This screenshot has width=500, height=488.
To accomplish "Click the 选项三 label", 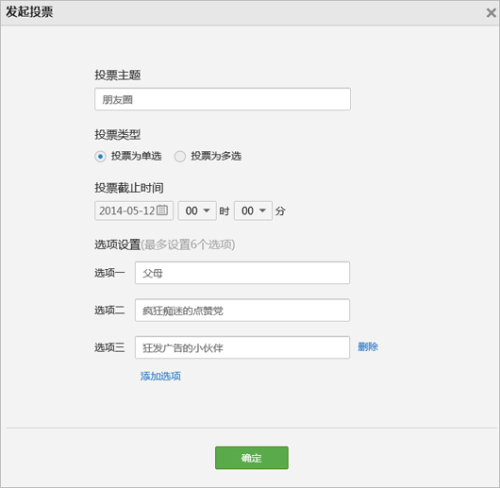I will point(110,348).
